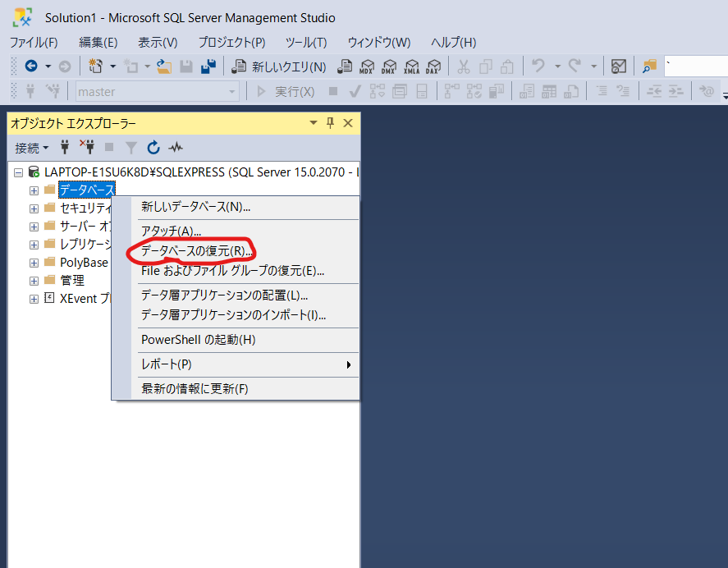Viewport: 728px width, 568px height.
Task: Click the navigate backward arrow icon
Action: pyautogui.click(x=31, y=66)
